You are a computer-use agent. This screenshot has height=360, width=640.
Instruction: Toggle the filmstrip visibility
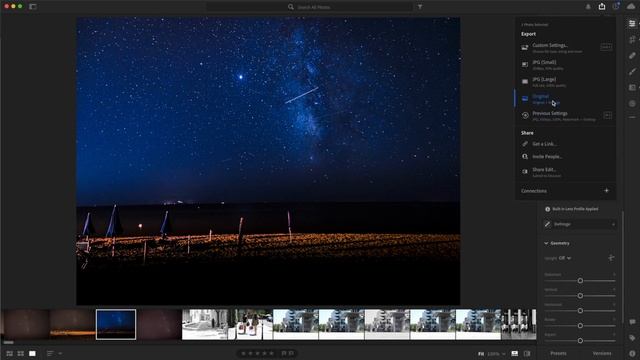pos(515,353)
